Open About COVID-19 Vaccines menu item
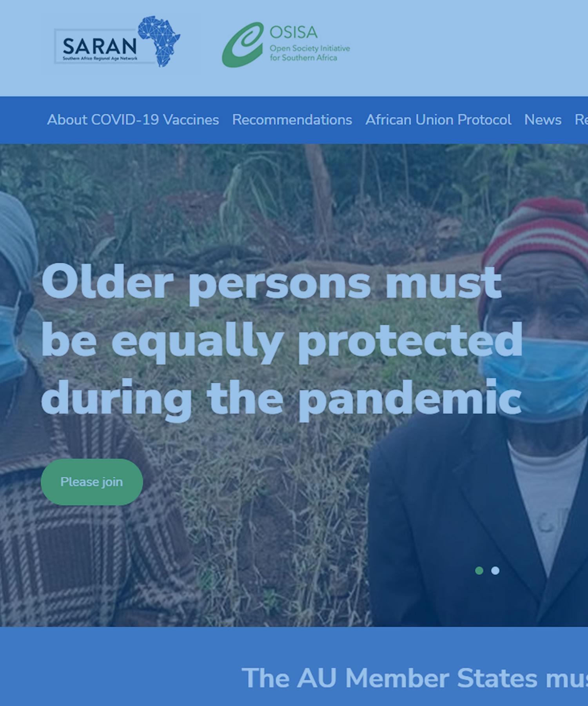Screen dimensions: 588x706 click(x=133, y=120)
